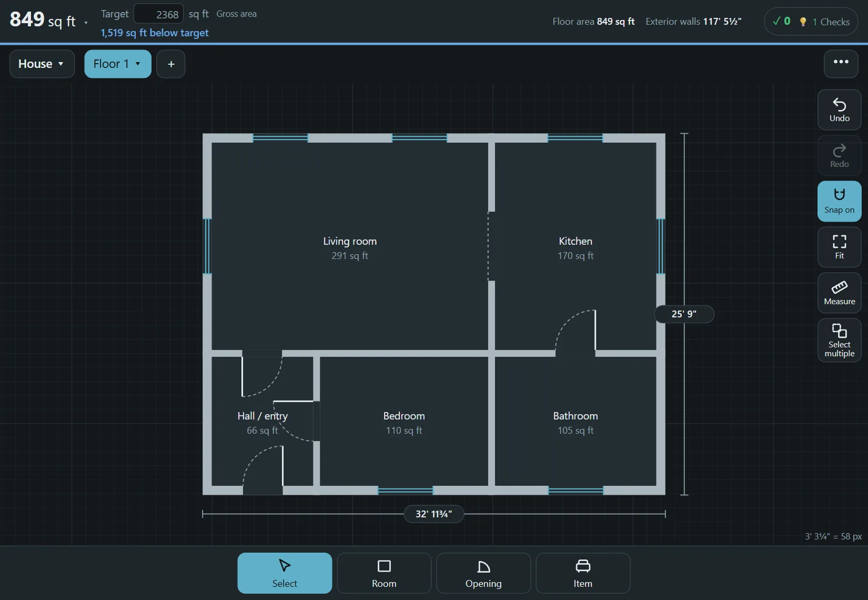Screen dimensions: 868x600
Task: Click the 291 sq ft living room area
Action: pyautogui.click(x=350, y=256)
